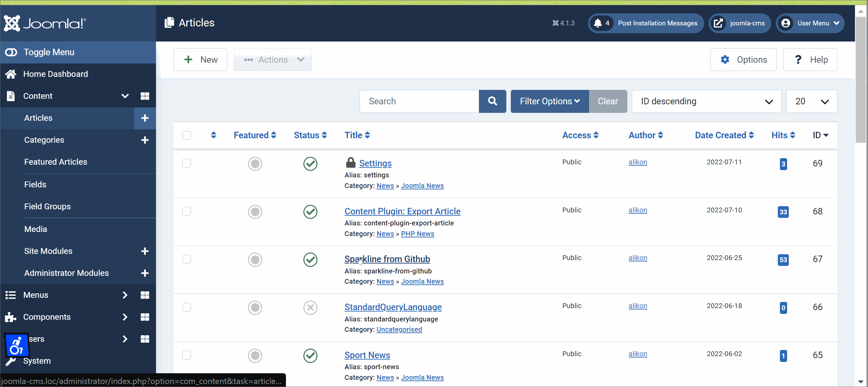
Task: Select the checkbox for StandardQueryLanguage article
Action: click(x=186, y=307)
